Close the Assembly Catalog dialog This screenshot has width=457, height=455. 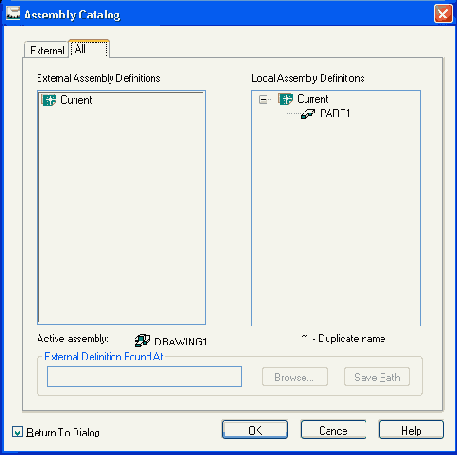click(x=443, y=14)
